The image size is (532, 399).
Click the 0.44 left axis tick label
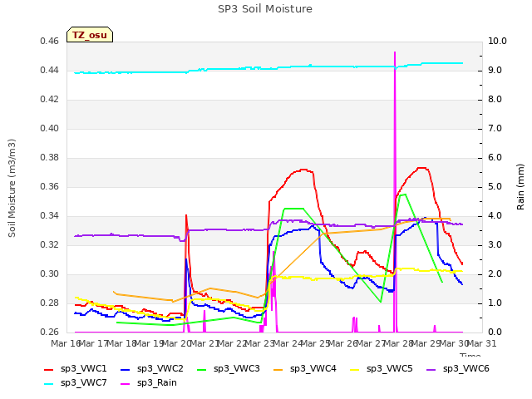point(50,71)
